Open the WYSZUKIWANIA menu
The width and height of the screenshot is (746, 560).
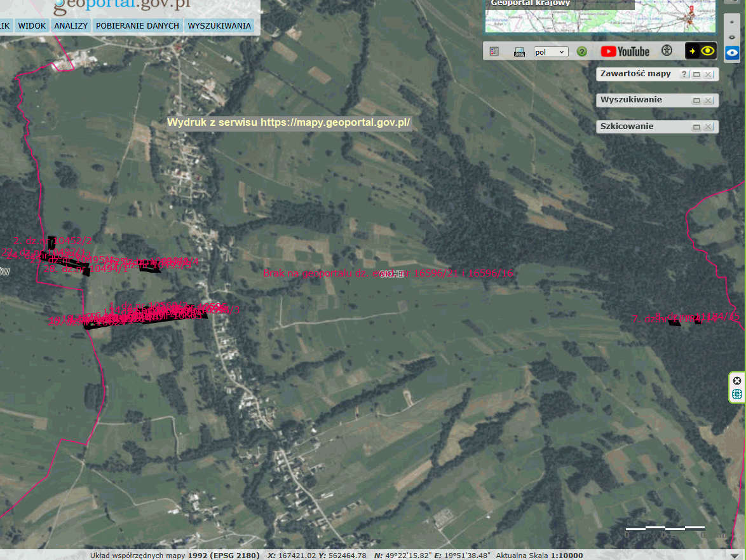click(x=219, y=25)
